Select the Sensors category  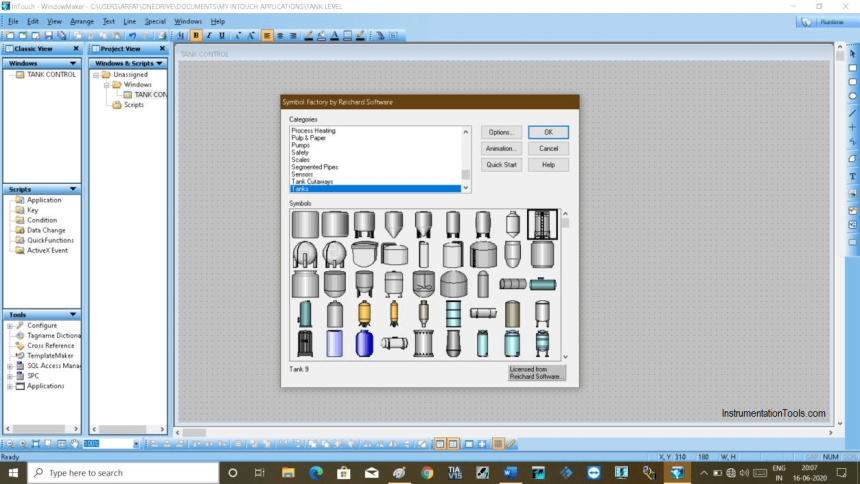tap(302, 175)
